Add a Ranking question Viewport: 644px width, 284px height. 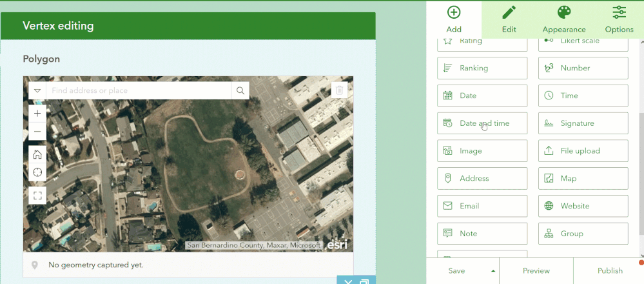(x=482, y=68)
